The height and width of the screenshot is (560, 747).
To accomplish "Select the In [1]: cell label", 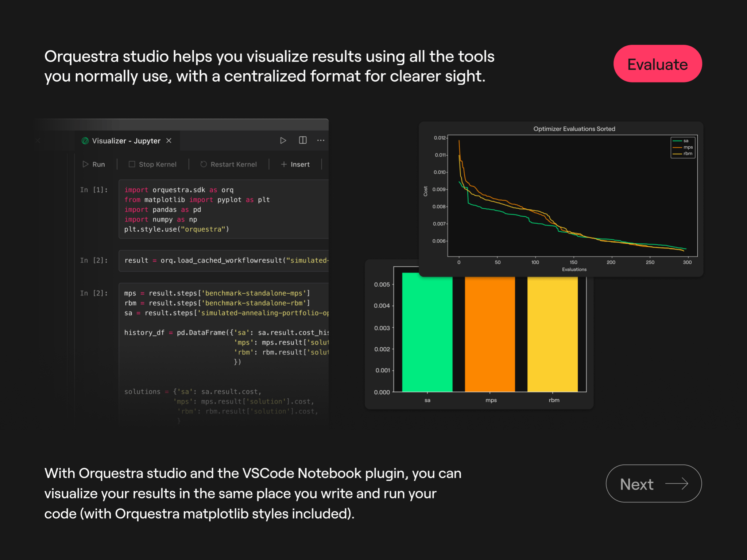I will 94,190.
